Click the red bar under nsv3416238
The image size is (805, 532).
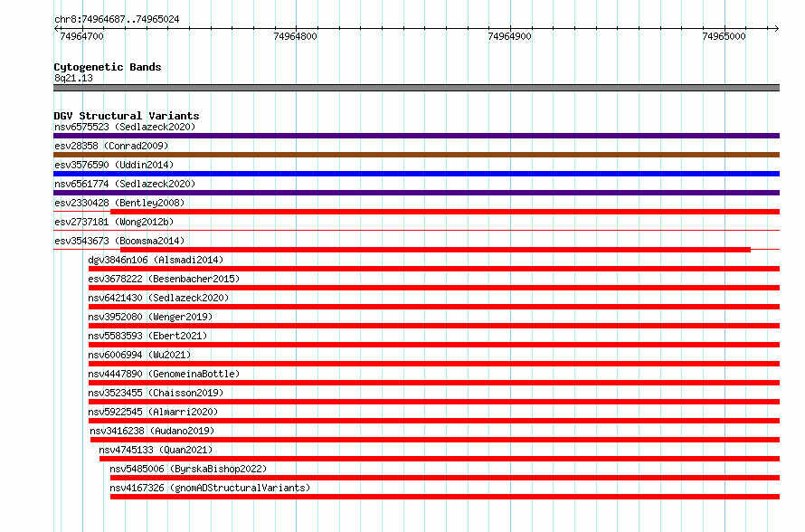point(435,440)
